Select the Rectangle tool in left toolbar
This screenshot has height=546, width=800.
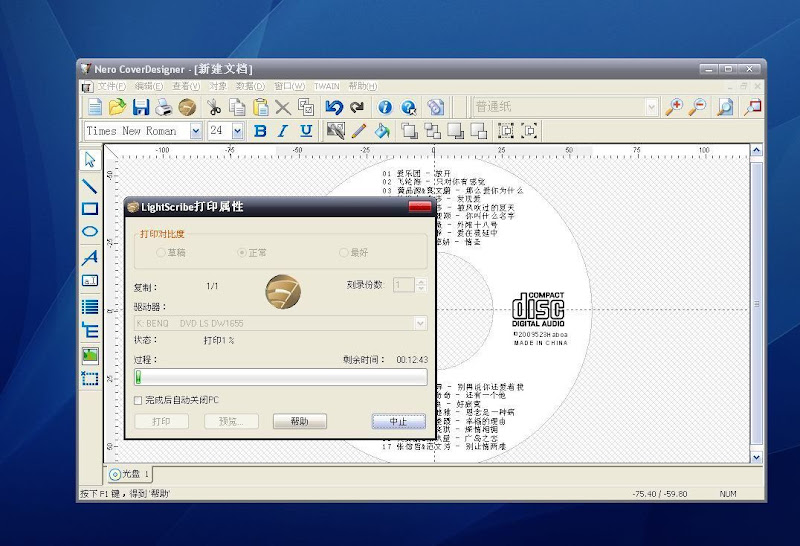(90, 208)
